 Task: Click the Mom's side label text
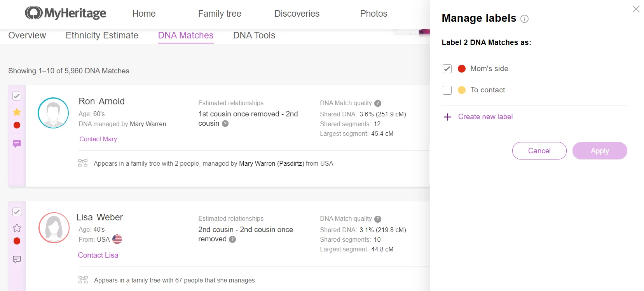point(489,69)
